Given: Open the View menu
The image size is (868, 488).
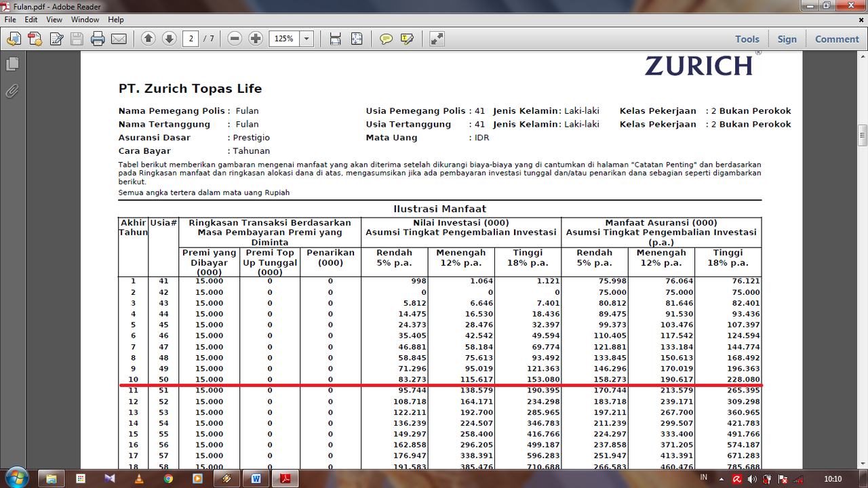Looking at the screenshot, I should click(x=54, y=20).
